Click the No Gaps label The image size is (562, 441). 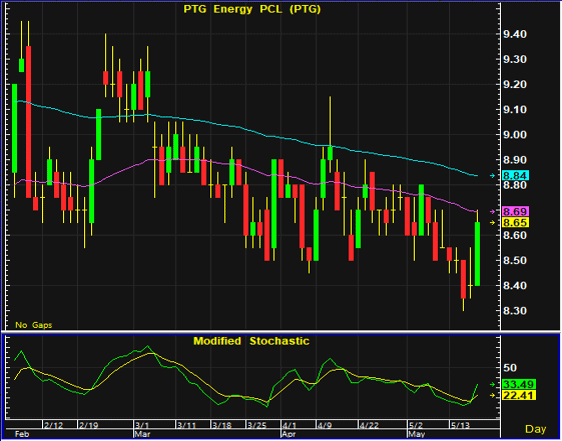tap(34, 325)
